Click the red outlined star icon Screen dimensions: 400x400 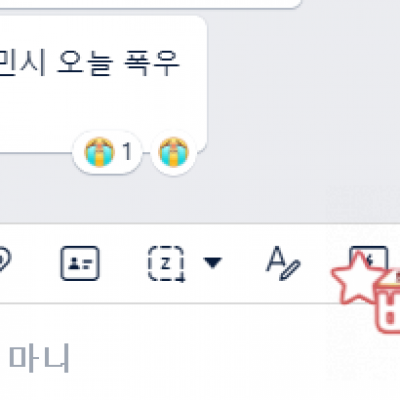coord(358,278)
